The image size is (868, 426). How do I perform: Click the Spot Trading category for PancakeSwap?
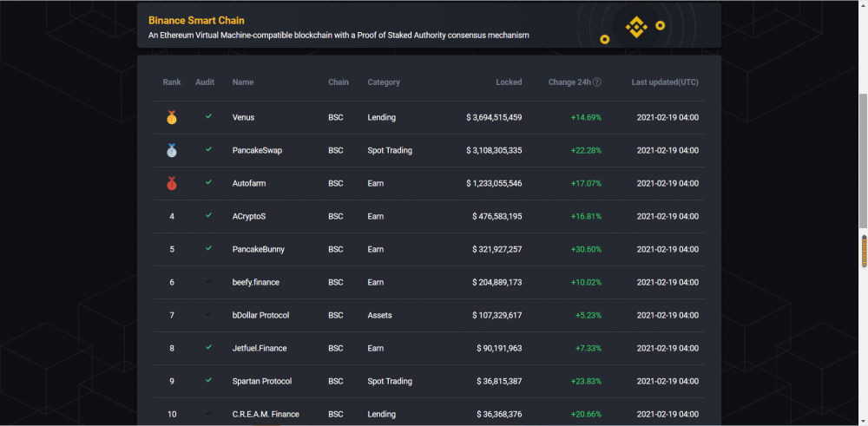pyautogui.click(x=390, y=150)
